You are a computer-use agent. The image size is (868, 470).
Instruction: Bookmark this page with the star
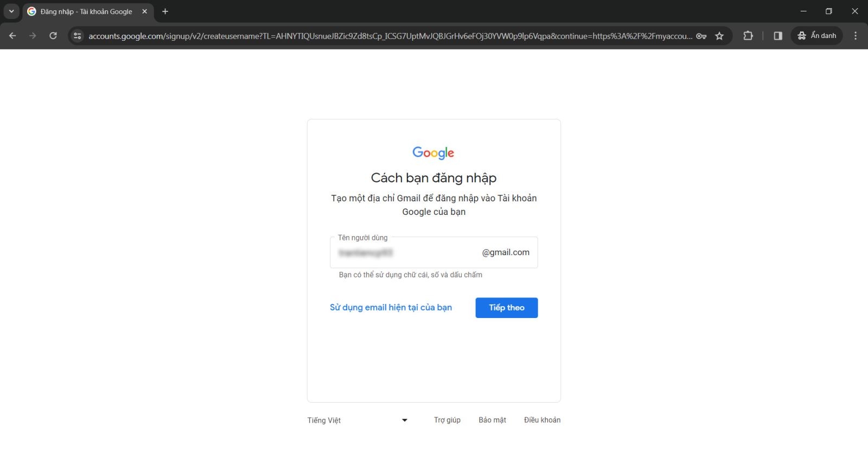point(719,36)
